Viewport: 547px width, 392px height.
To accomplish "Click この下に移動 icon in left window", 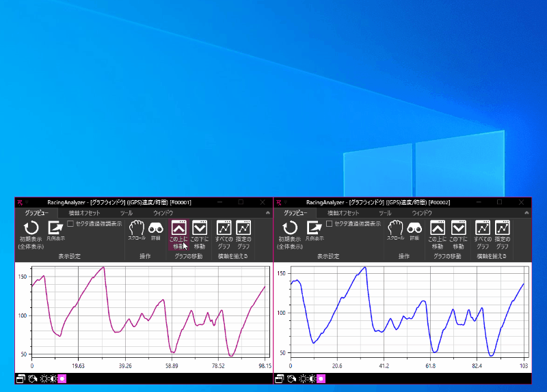I will (x=199, y=228).
